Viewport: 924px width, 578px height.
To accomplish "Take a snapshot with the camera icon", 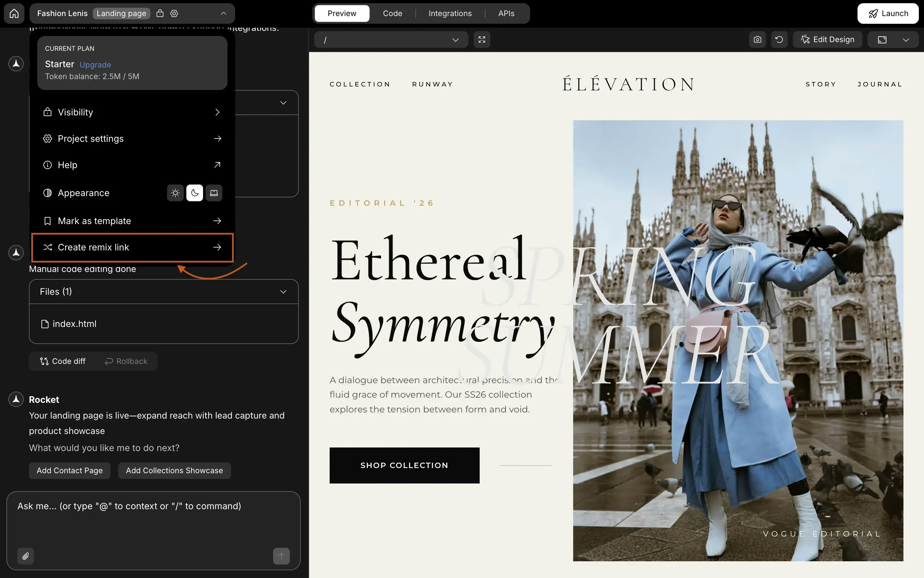I will pos(757,39).
